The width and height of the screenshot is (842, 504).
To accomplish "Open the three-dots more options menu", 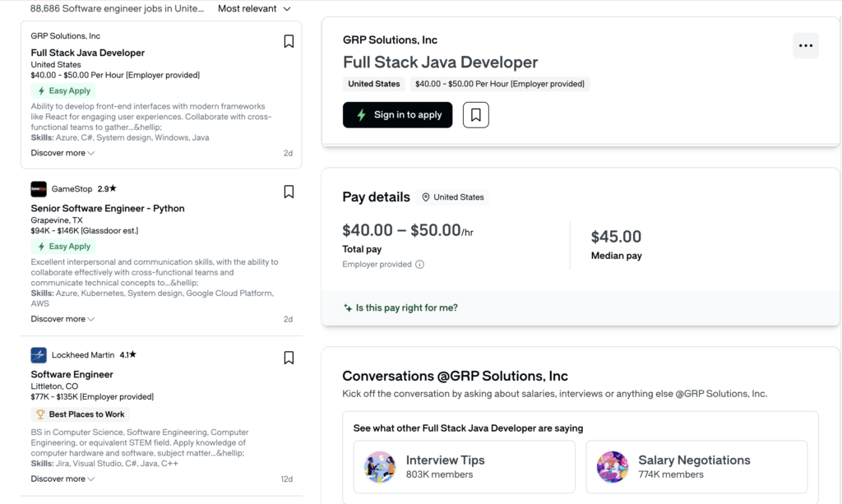I will (x=806, y=45).
